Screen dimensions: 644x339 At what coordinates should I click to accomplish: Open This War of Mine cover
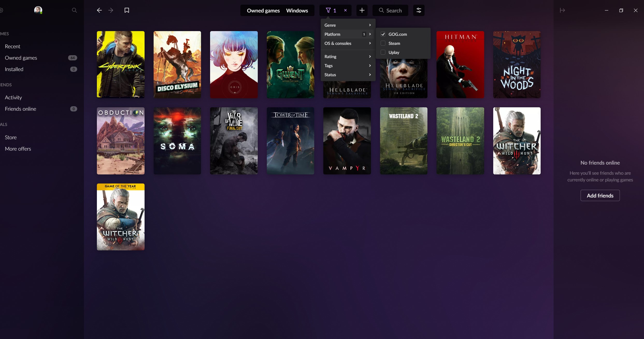[234, 141]
